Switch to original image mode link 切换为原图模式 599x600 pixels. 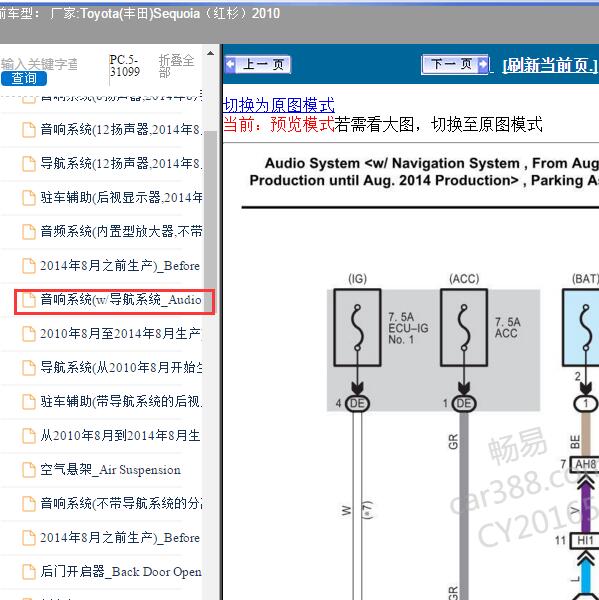coord(279,105)
